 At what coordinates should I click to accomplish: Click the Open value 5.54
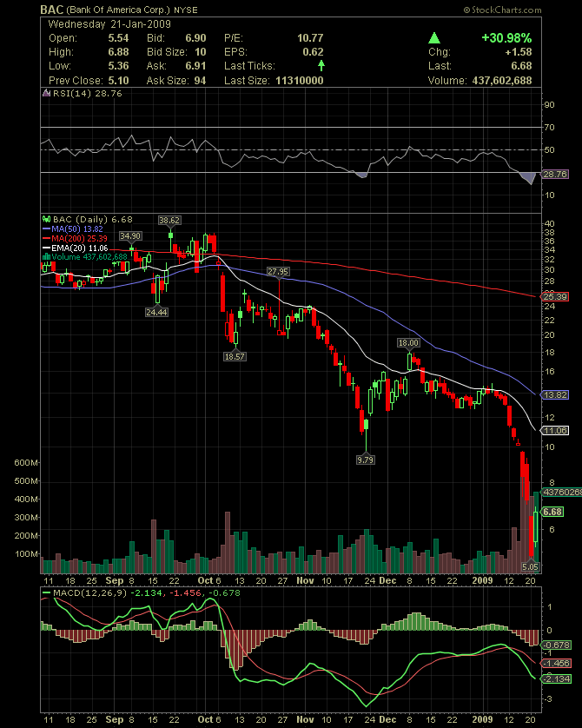click(118, 38)
